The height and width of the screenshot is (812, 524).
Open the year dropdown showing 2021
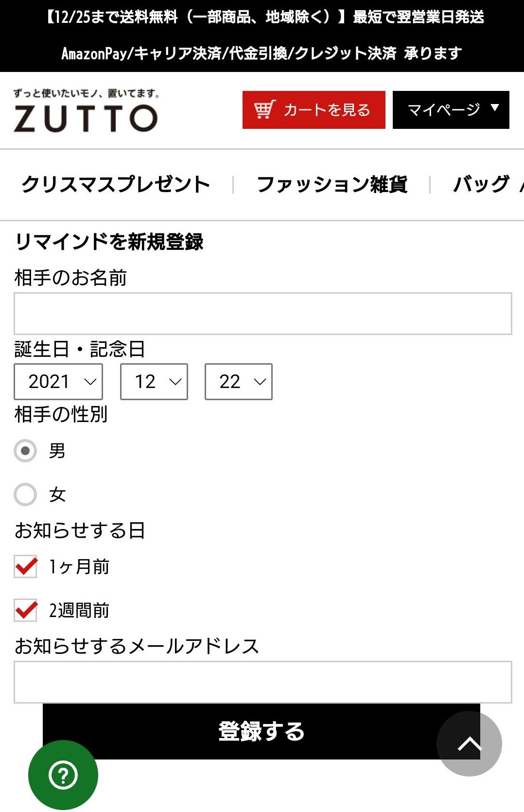58,382
